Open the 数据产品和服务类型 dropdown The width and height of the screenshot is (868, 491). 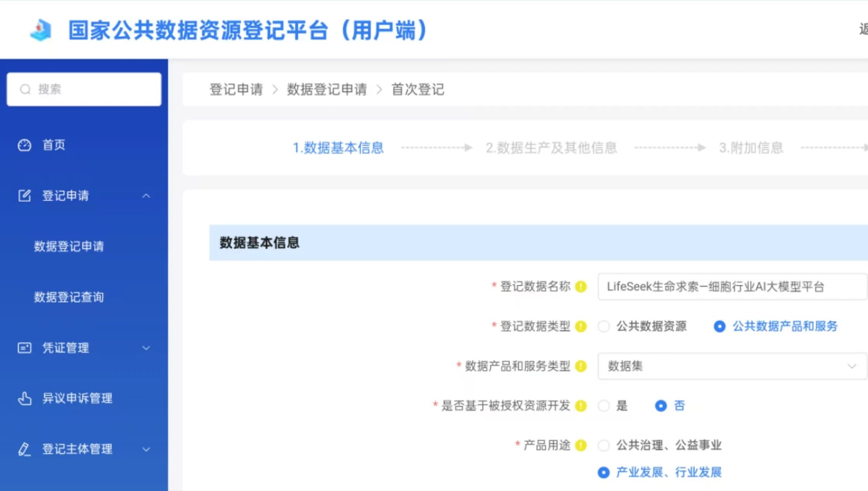point(732,366)
